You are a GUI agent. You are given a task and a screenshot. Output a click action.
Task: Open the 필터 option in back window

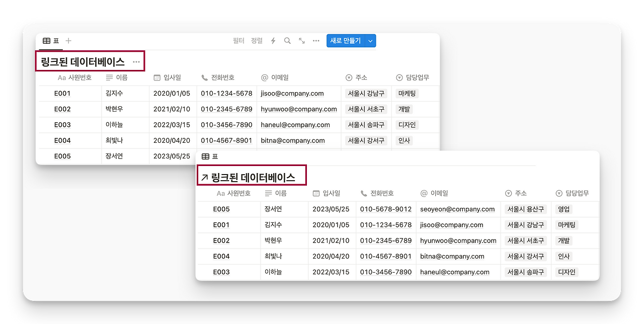point(238,41)
